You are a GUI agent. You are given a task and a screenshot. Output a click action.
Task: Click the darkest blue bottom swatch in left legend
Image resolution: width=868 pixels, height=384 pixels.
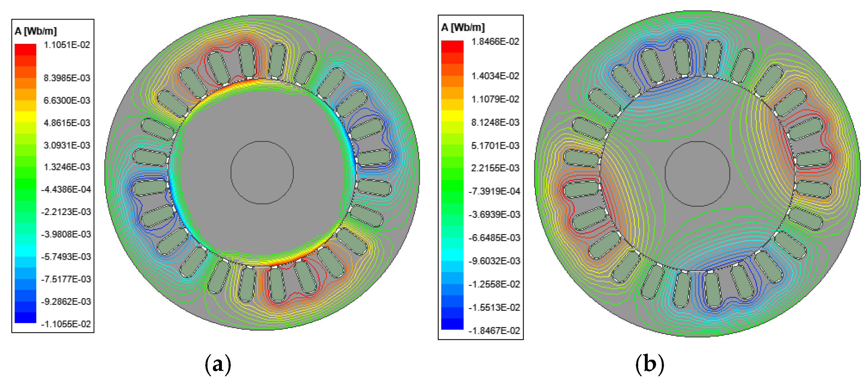(25, 317)
